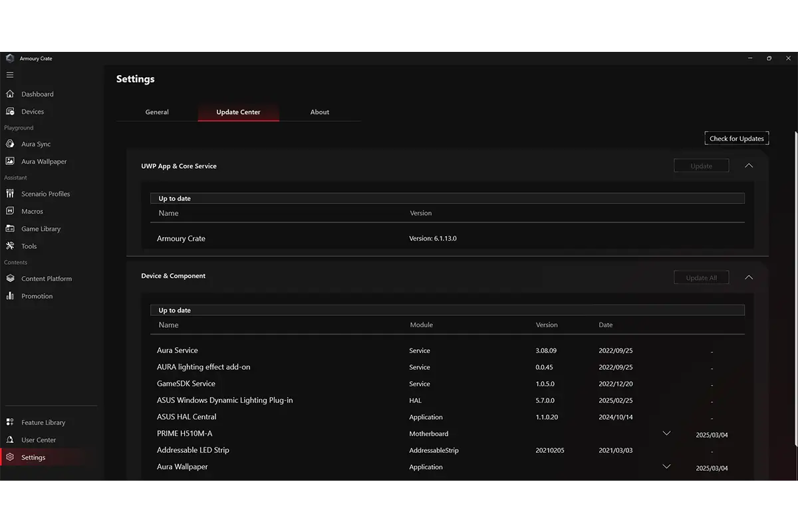Click AURA lighting effect add-on entry
The height and width of the screenshot is (532, 798).
(x=203, y=367)
